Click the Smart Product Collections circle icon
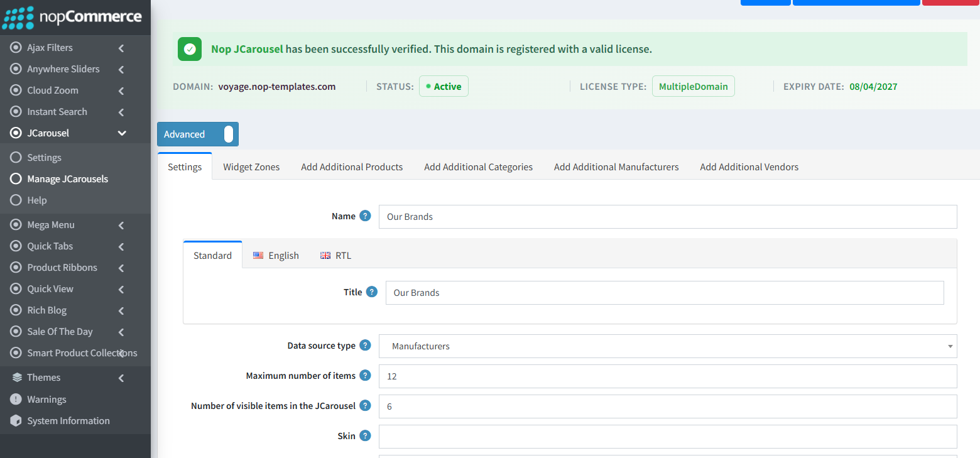The height and width of the screenshot is (458, 980). pos(16,353)
